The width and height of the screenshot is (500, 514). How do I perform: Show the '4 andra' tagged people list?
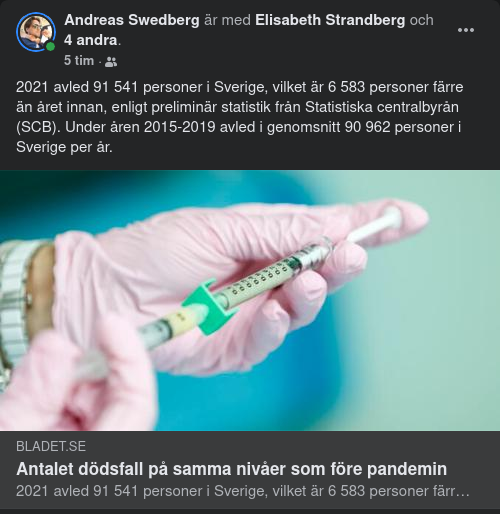click(91, 40)
